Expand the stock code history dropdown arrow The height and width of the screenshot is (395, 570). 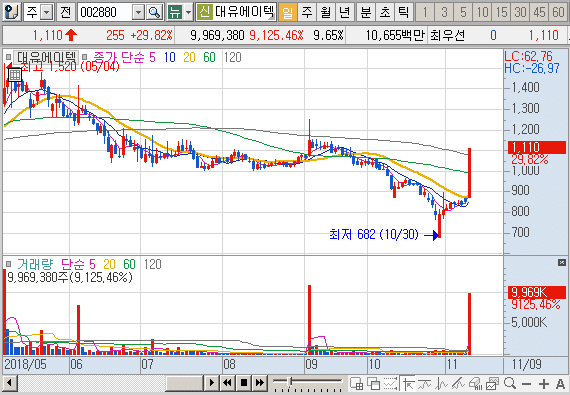tap(138, 13)
